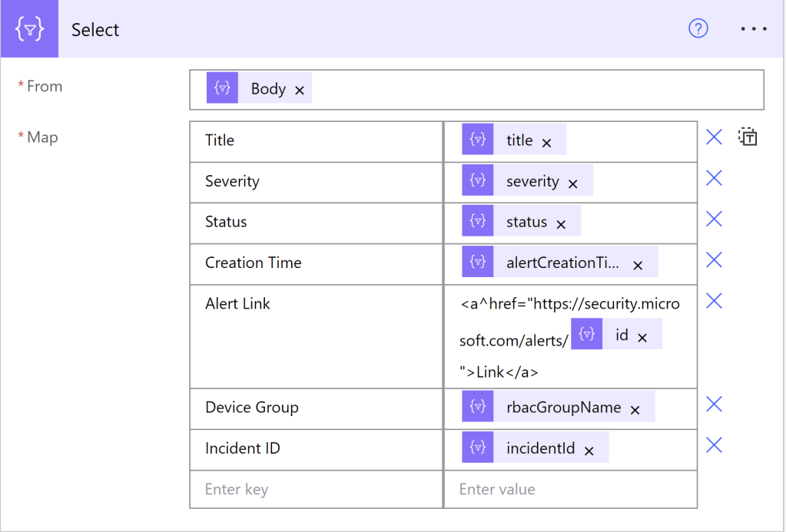
Task: Delete the Status map row
Action: coord(714,220)
